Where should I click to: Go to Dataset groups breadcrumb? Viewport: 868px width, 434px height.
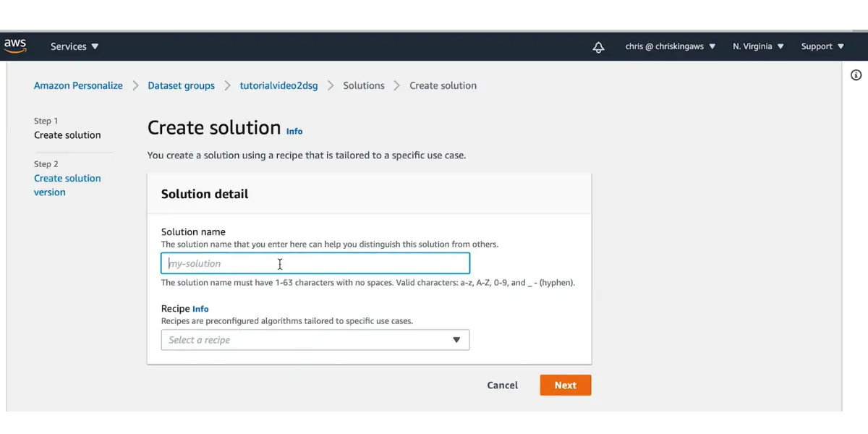tap(181, 85)
